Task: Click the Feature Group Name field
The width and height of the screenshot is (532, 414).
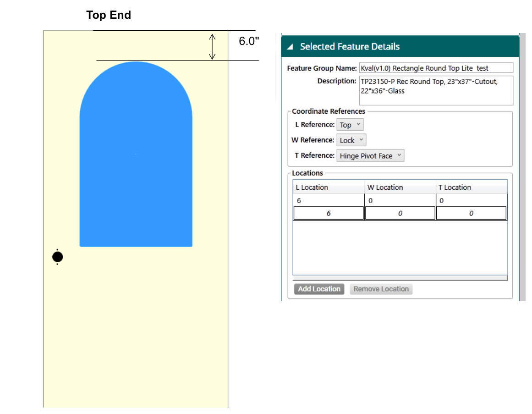Action: click(x=436, y=68)
